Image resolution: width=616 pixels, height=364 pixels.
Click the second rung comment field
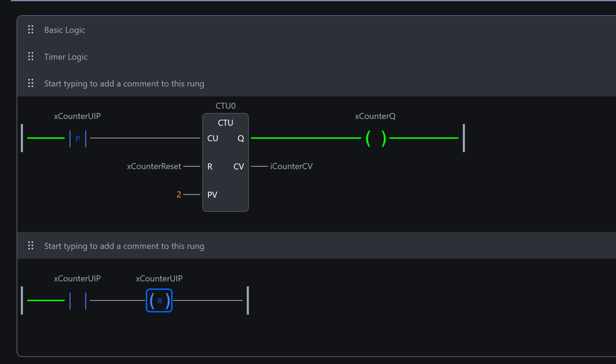click(x=124, y=246)
